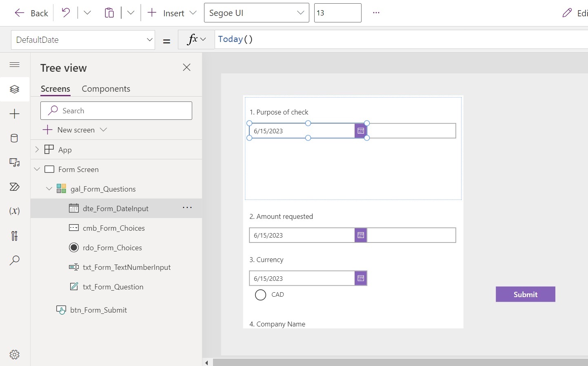This screenshot has width=588, height=366.
Task: Open app Settings via gear icon
Action: (14, 355)
